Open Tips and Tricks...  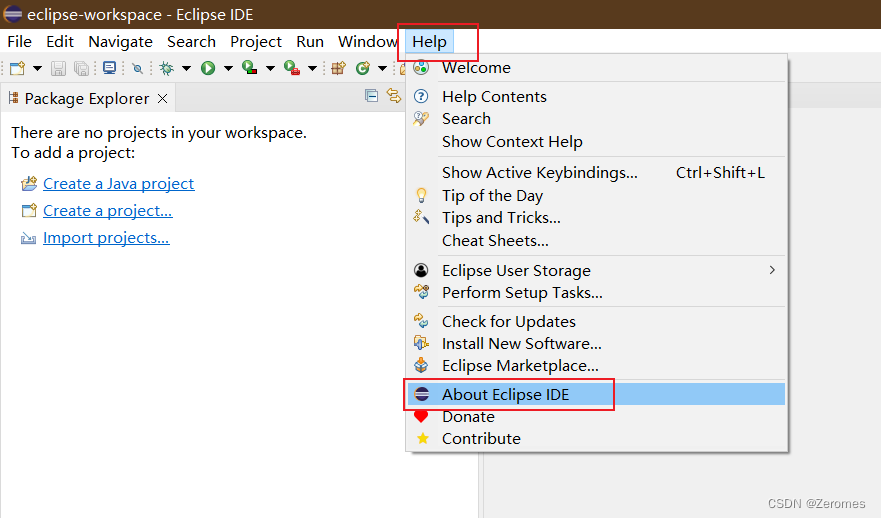(596, 217)
